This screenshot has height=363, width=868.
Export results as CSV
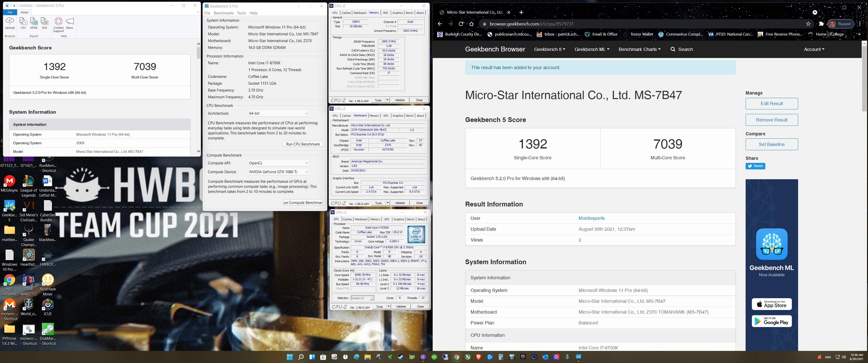23,23
